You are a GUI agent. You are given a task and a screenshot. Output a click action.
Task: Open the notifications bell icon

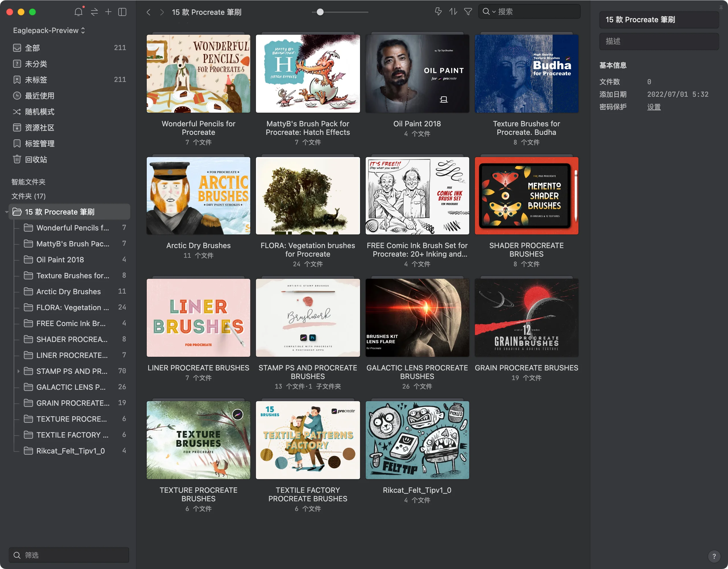[x=78, y=12]
